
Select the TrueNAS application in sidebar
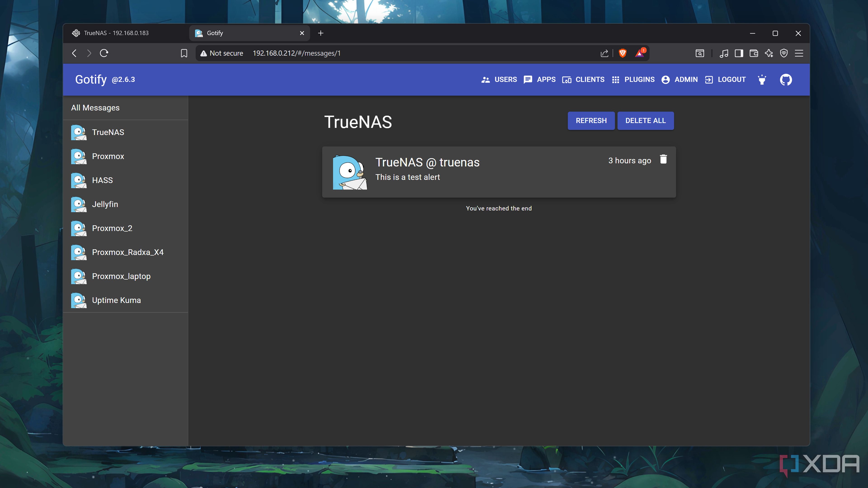coord(125,132)
